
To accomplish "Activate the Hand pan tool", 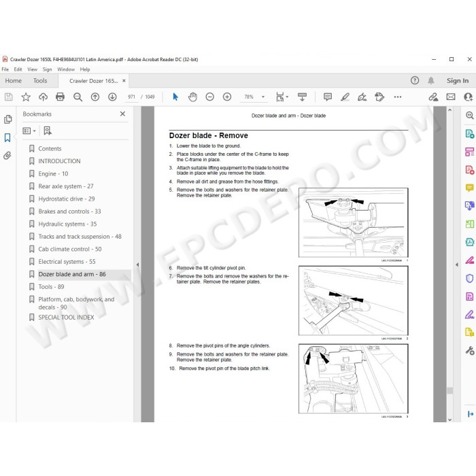I will click(192, 97).
